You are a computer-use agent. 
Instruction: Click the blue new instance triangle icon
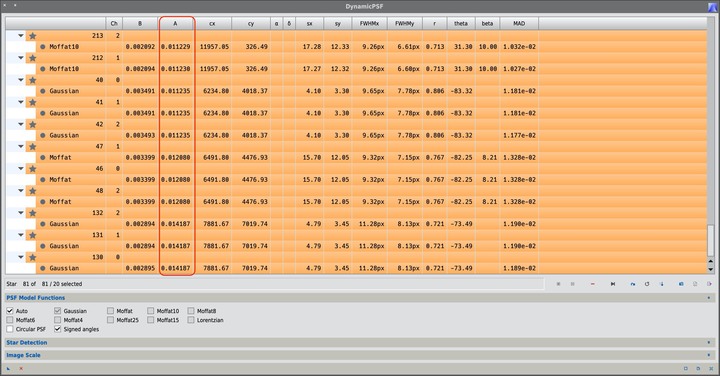tap(9, 368)
